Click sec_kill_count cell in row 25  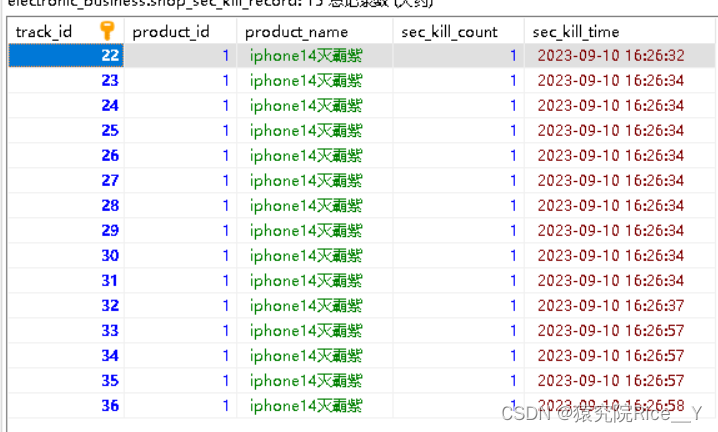[x=458, y=131]
